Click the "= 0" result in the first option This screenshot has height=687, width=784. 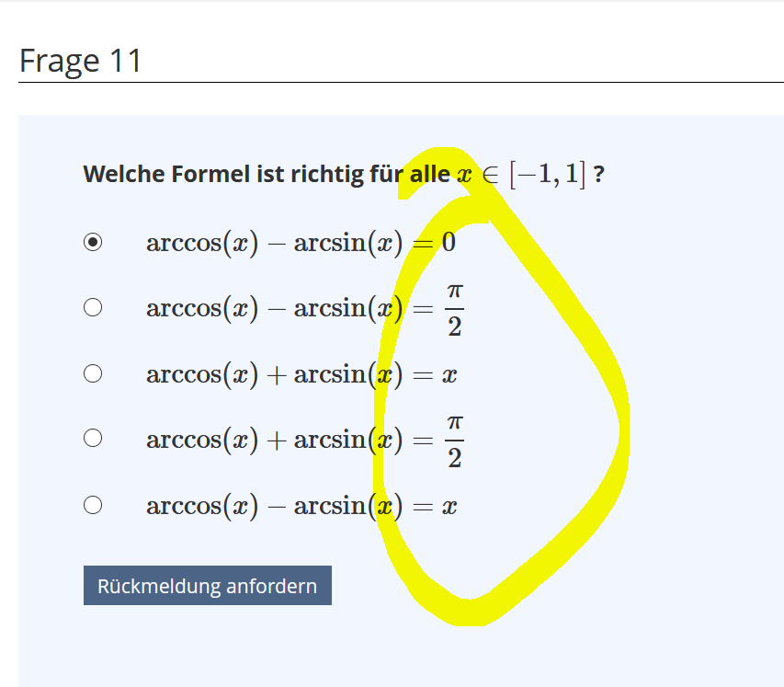pyautogui.click(x=436, y=244)
